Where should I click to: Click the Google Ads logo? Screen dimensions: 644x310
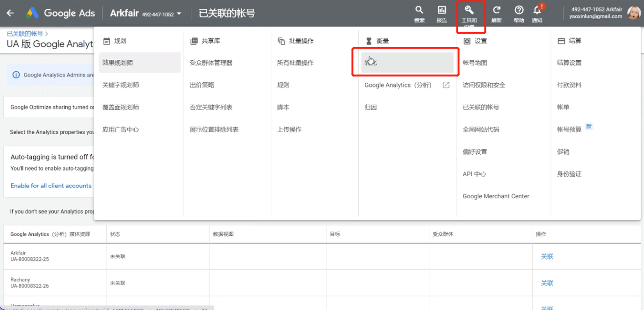point(60,13)
